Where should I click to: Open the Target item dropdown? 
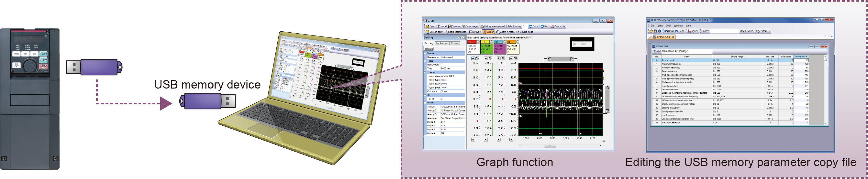pyautogui.click(x=769, y=31)
